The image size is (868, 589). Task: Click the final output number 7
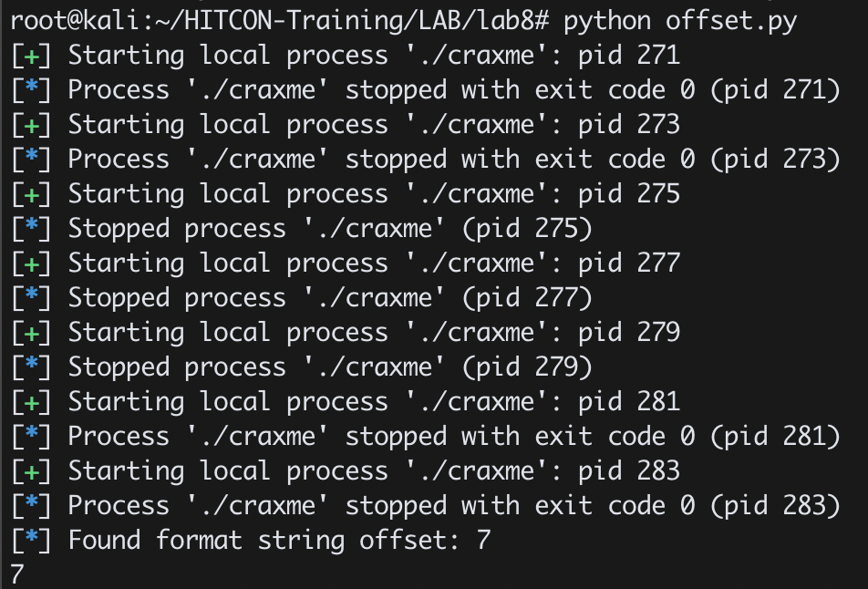pyautogui.click(x=17, y=574)
